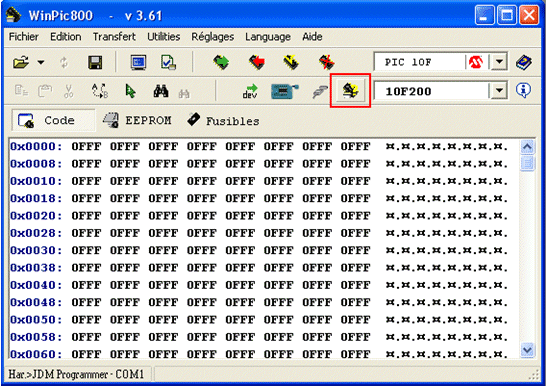Click the 10F200 device name field
Image resolution: width=546 pixels, height=387 pixels.
[431, 91]
